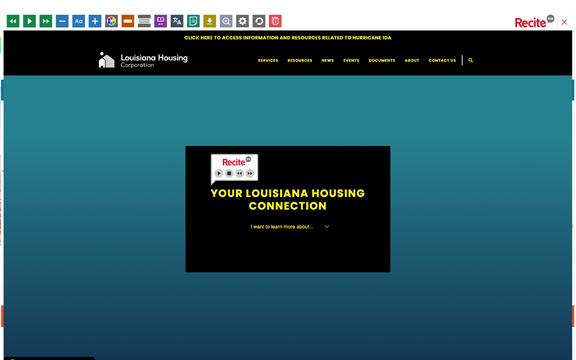
Task: Toggle the gray screen mask tool
Action: click(x=144, y=21)
